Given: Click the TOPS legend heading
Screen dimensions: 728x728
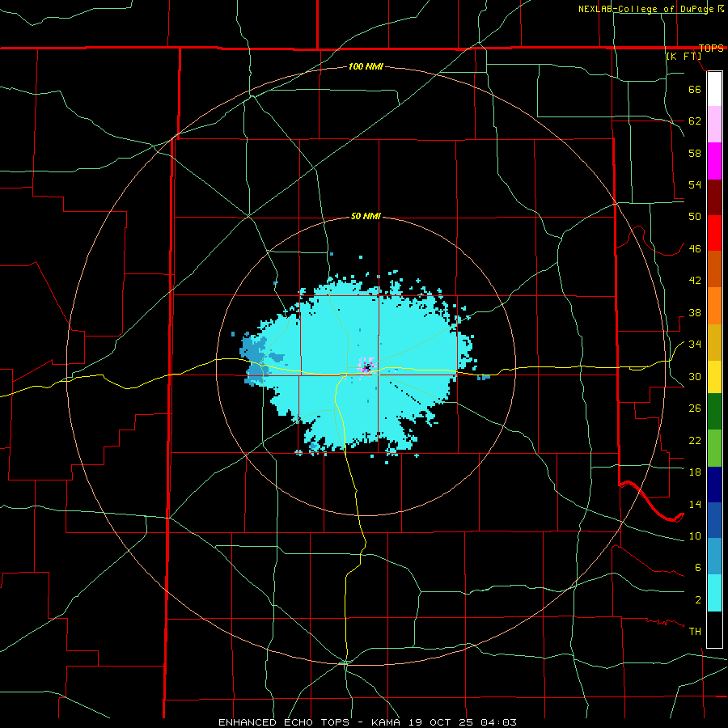Looking at the screenshot, I should click(711, 49).
